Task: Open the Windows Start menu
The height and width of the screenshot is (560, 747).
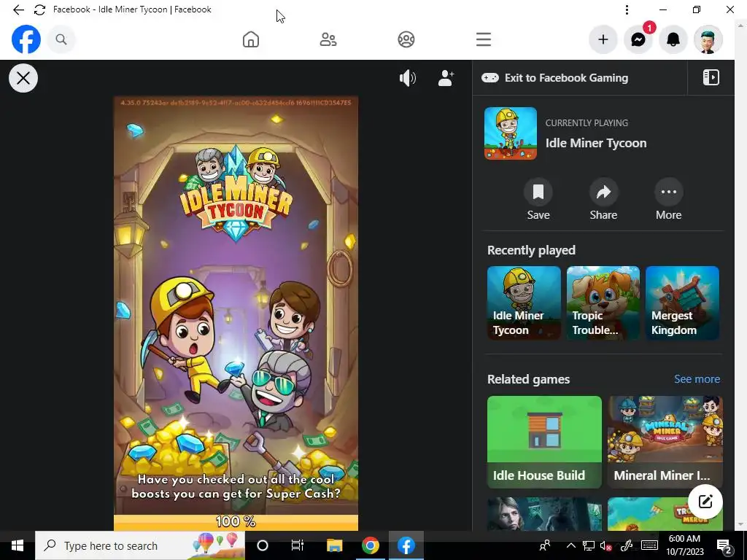Action: pyautogui.click(x=18, y=545)
